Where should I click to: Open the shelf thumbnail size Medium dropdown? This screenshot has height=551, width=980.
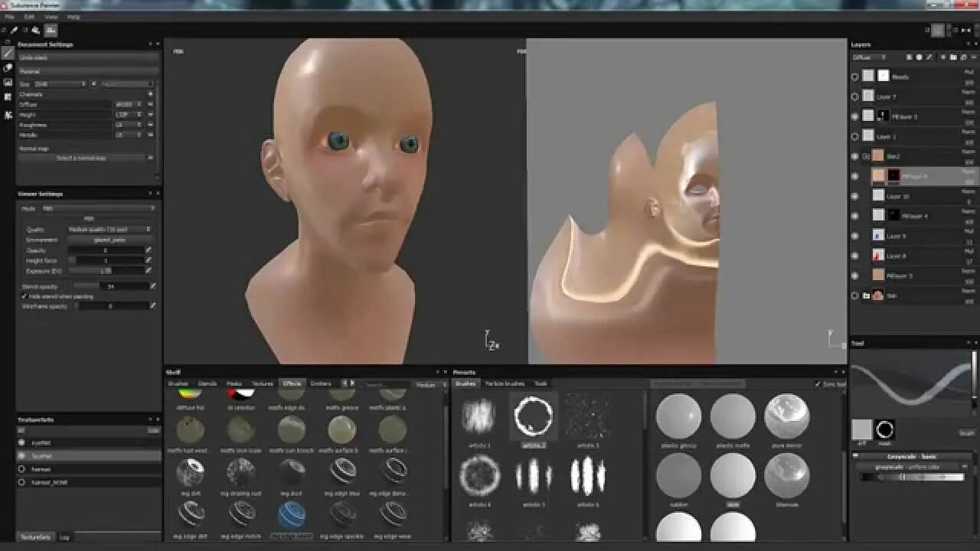click(430, 385)
